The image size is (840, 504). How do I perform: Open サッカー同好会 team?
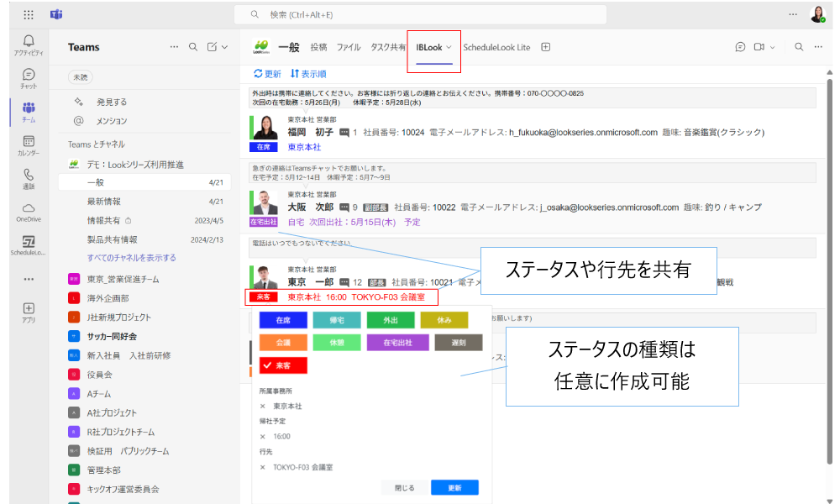coord(112,336)
